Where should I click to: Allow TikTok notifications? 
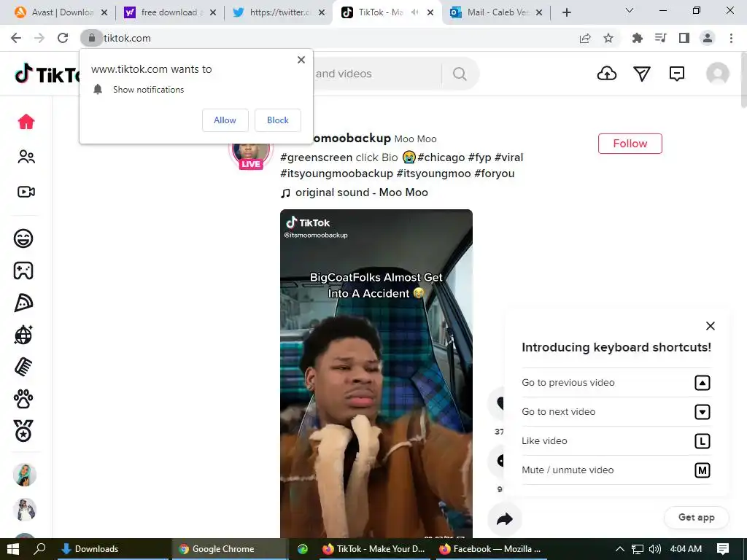click(x=225, y=120)
